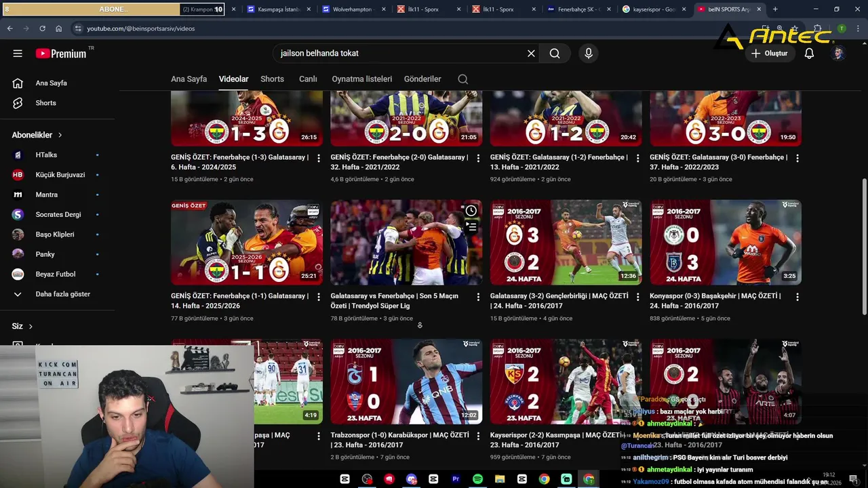The image size is (868, 488).
Task: Play Galatasaray (3-2) Gençlerbirliği thumbnail
Action: pos(566,242)
